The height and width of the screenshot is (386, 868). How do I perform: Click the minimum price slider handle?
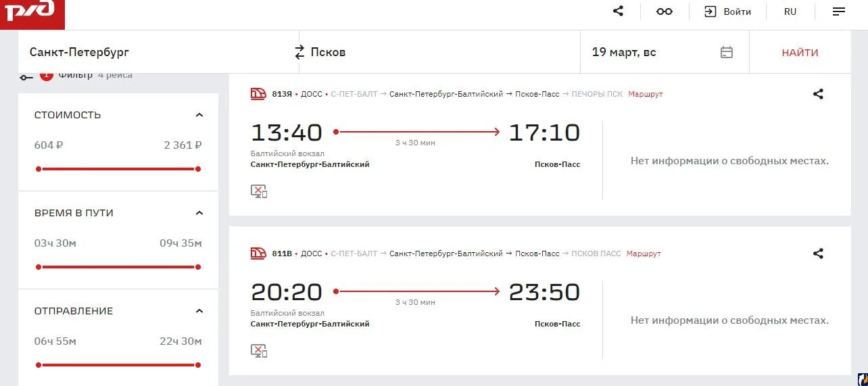tap(39, 169)
